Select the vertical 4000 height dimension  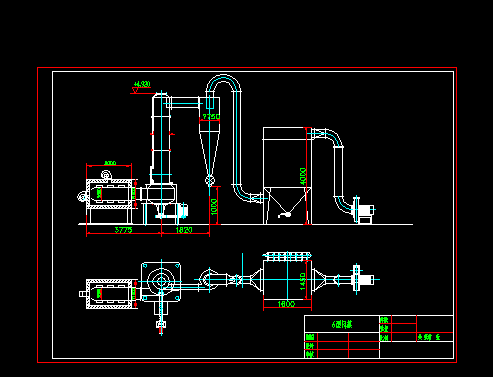click(303, 176)
